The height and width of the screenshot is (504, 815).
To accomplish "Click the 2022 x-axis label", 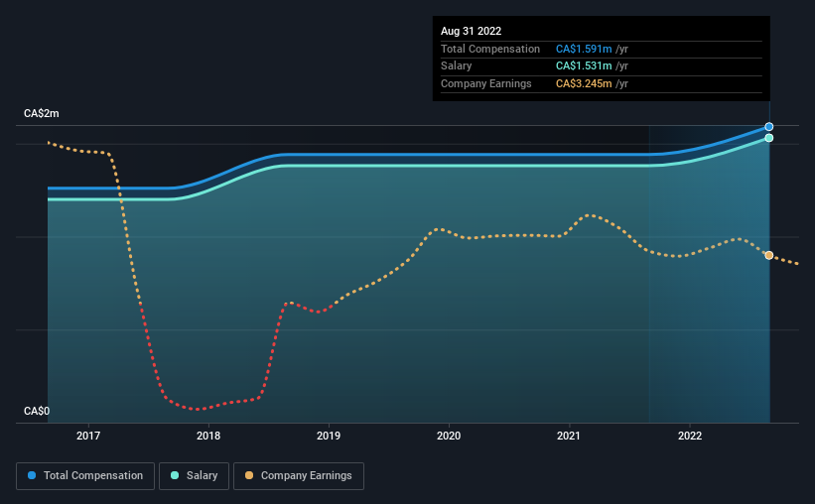I will (x=690, y=436).
